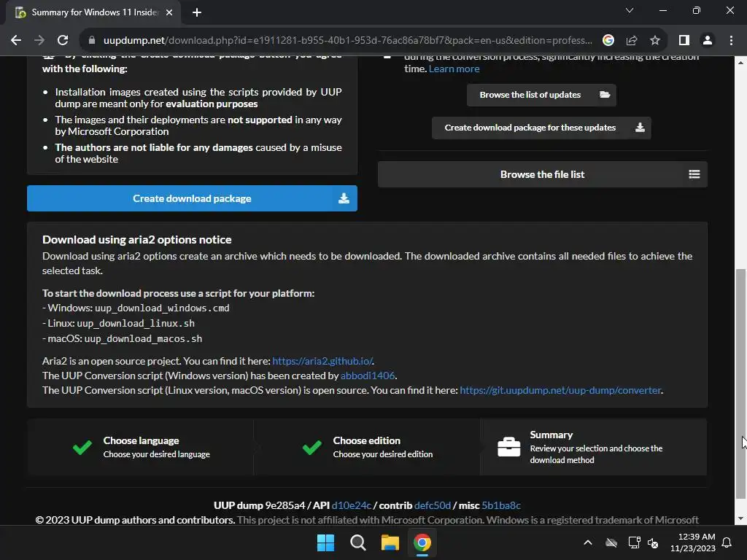Viewport: 747px width, 560px height.
Task: Open API d10e24c commit link
Action: coord(351,505)
